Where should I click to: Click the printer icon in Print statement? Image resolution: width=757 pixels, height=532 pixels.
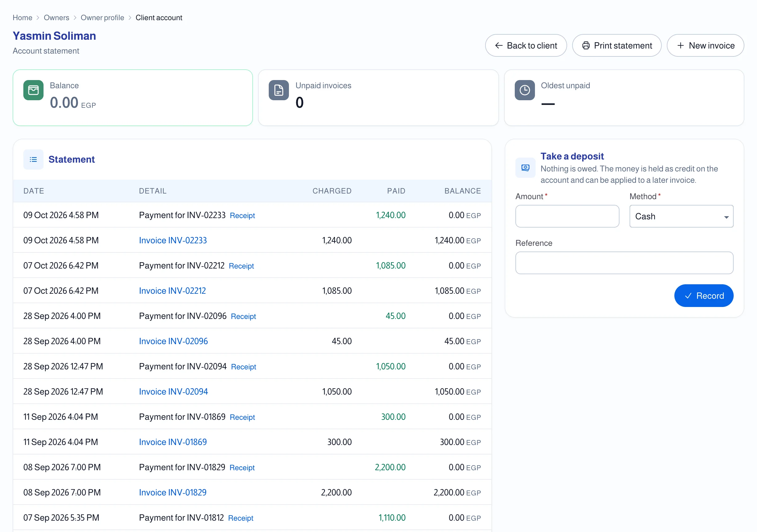[586, 45]
